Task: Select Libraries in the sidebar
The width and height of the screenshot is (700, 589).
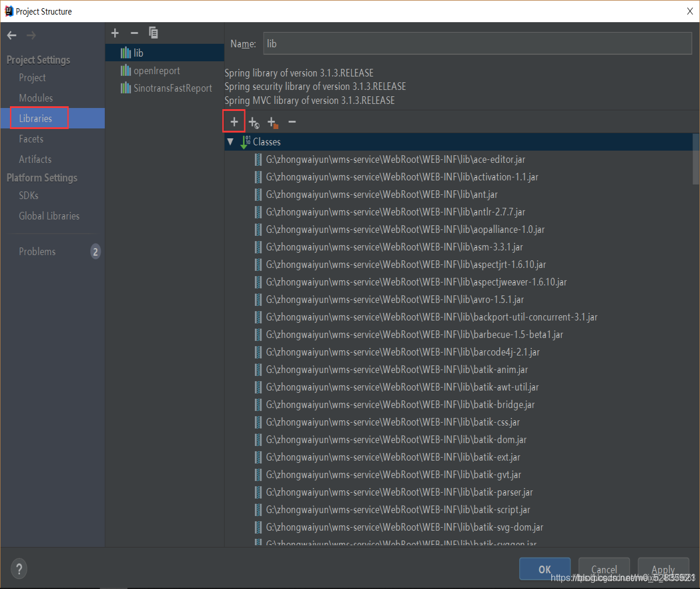Action: pos(36,119)
